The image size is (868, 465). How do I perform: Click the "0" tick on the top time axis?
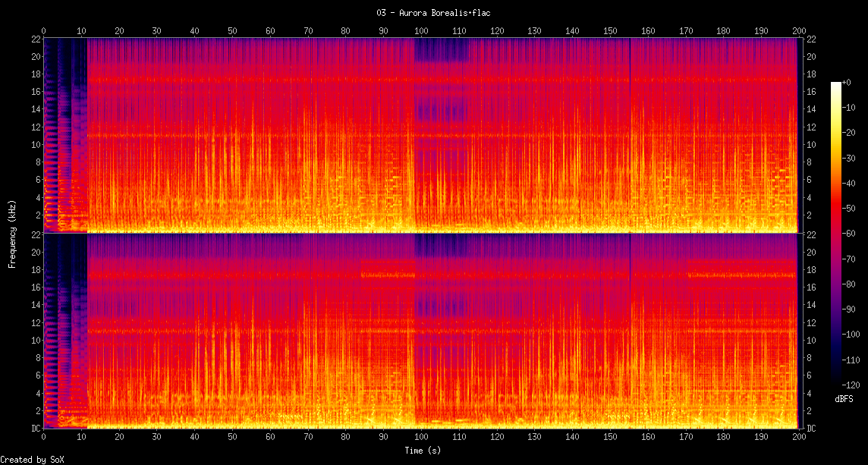click(43, 31)
